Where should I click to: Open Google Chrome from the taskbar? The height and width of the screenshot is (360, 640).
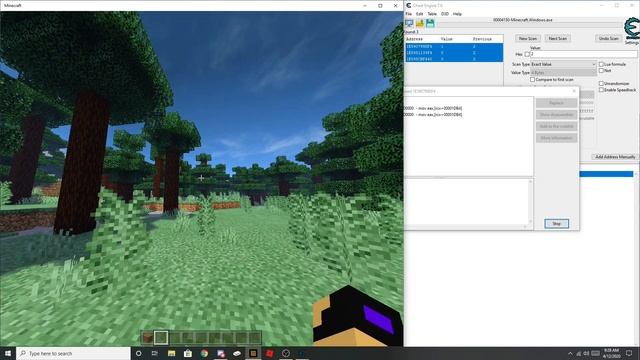204,353
